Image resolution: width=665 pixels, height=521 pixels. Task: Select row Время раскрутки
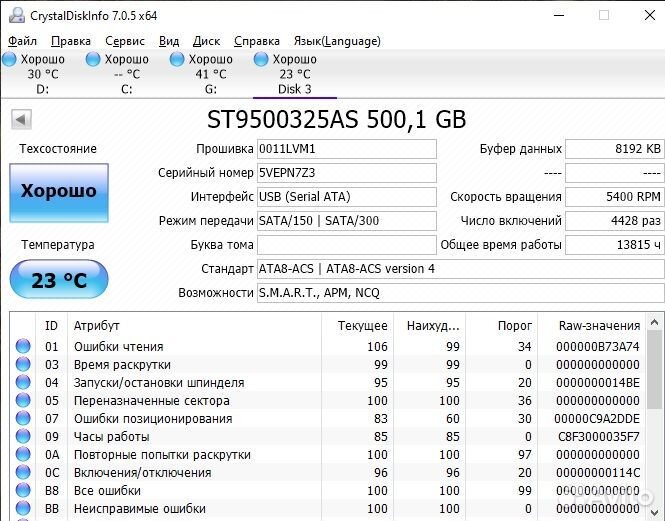coord(328,364)
